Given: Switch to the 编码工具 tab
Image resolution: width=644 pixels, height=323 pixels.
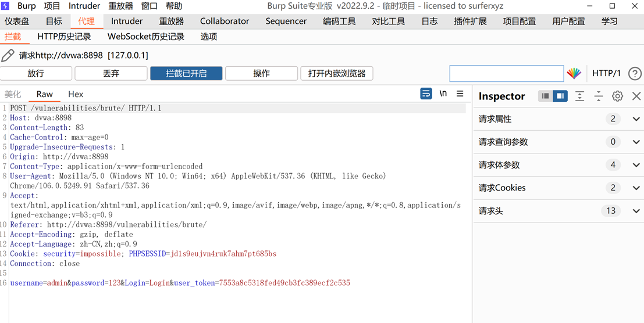Looking at the screenshot, I should coord(339,21).
